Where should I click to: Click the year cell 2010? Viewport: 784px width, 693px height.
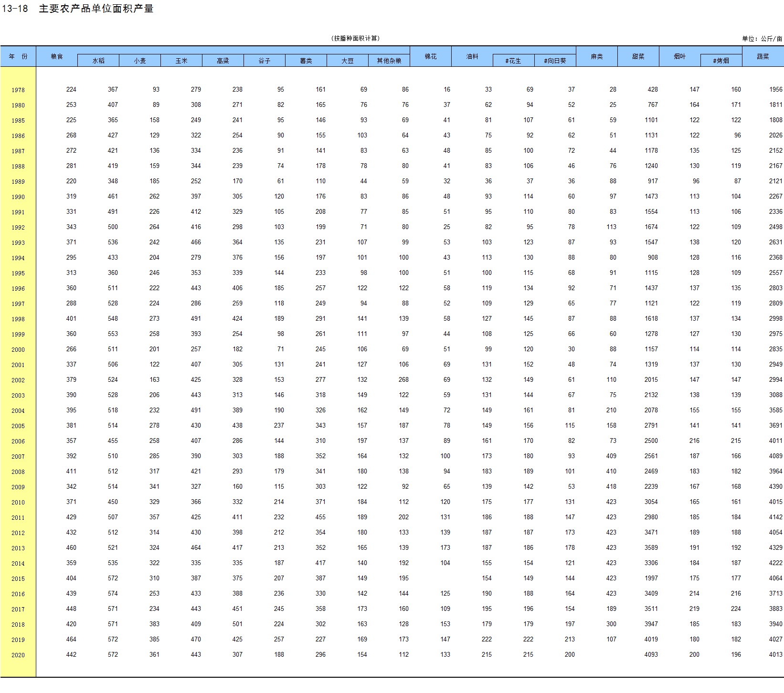click(x=18, y=502)
